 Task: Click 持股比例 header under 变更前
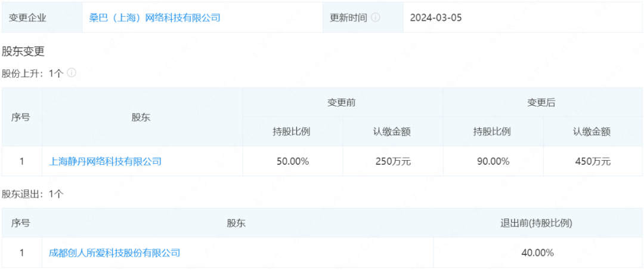tap(292, 131)
